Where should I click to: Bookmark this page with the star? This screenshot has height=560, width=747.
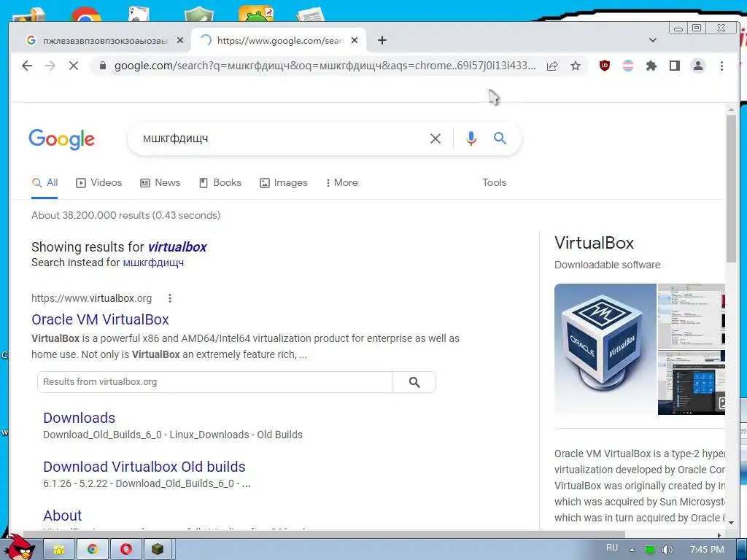tap(576, 66)
